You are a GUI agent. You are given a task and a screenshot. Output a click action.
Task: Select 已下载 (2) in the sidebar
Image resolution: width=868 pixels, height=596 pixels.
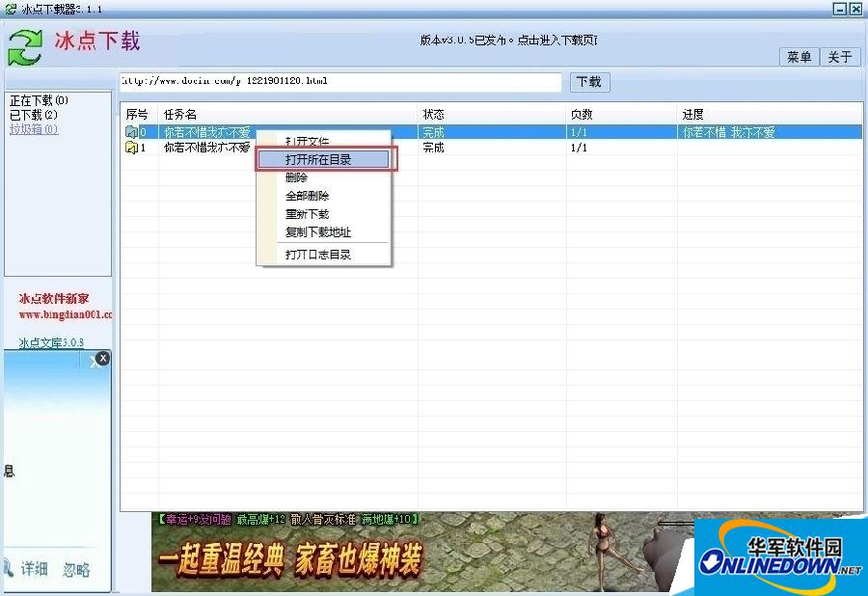point(34,115)
